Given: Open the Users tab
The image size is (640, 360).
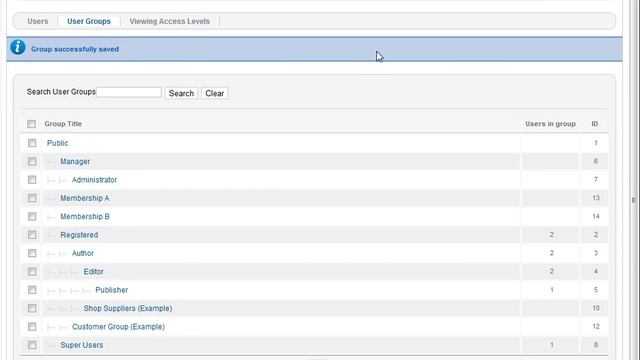Looking at the screenshot, I should (38, 21).
